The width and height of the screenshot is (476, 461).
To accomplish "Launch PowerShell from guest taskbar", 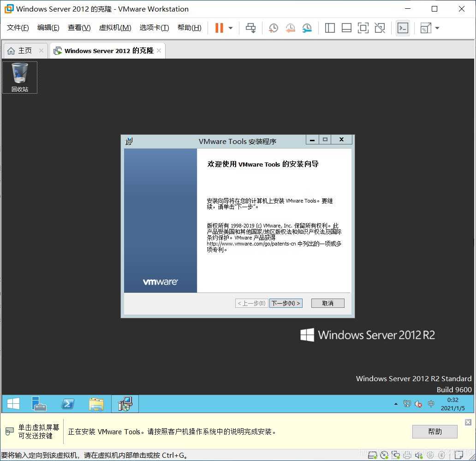I will coord(68,404).
